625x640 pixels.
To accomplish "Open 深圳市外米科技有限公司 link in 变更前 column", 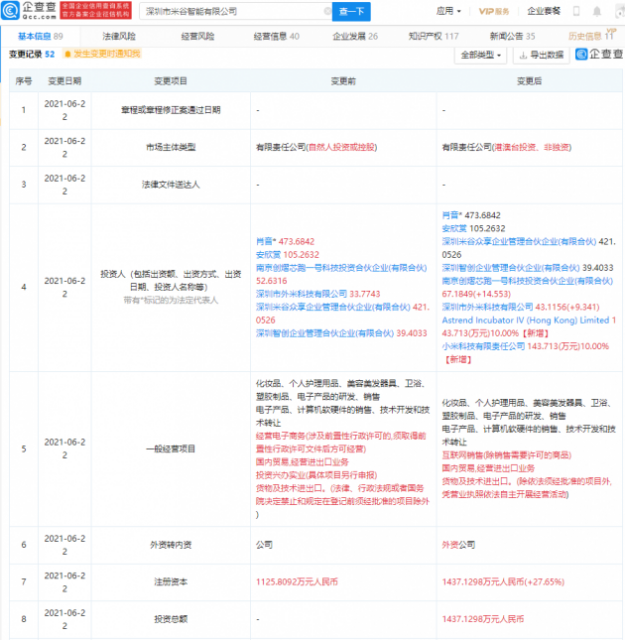I will [x=301, y=294].
